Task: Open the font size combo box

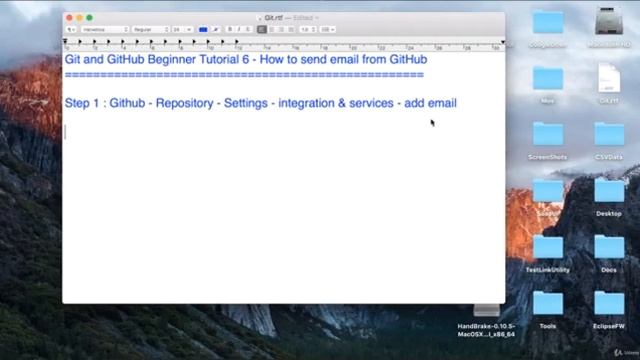Action: point(182,29)
